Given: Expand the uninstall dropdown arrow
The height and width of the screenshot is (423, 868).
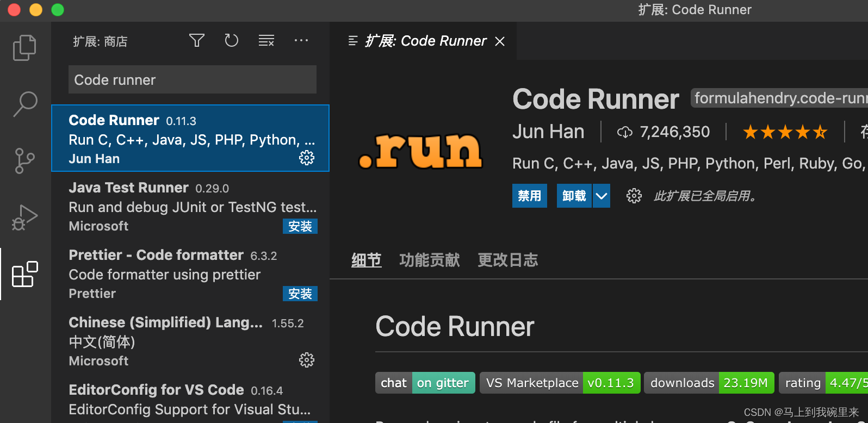Looking at the screenshot, I should point(602,196).
